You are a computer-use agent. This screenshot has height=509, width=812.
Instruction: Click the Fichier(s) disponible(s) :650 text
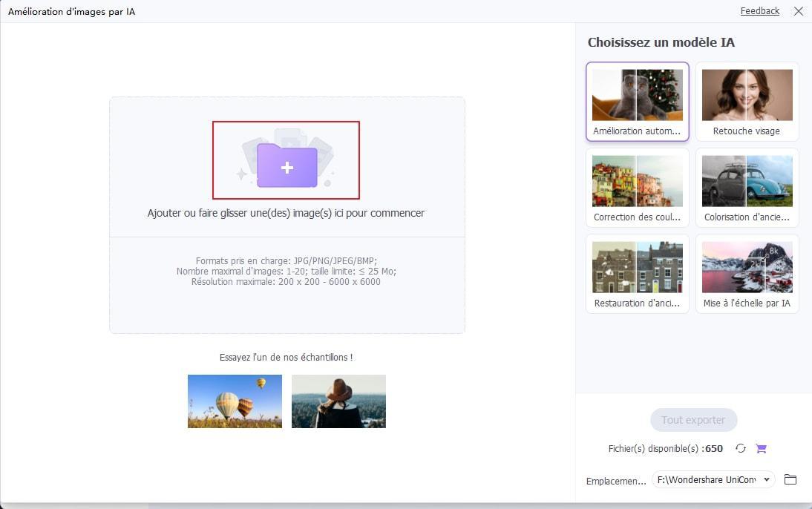click(x=666, y=448)
